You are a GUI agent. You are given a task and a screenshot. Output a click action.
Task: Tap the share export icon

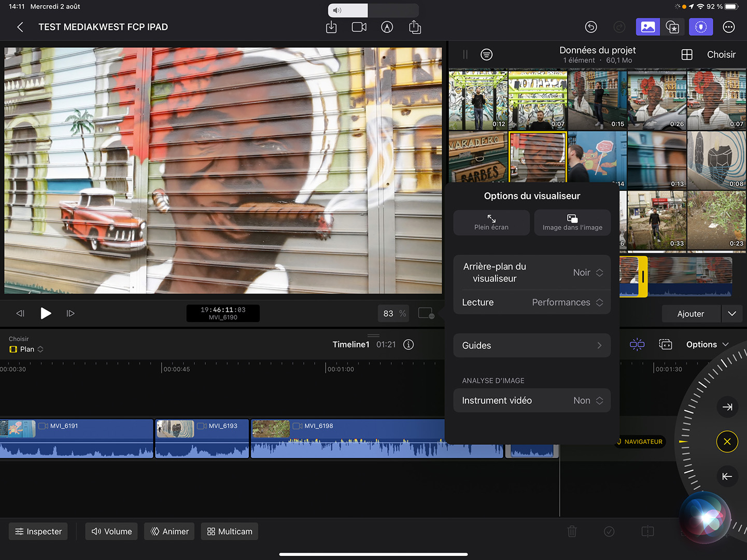tap(415, 27)
